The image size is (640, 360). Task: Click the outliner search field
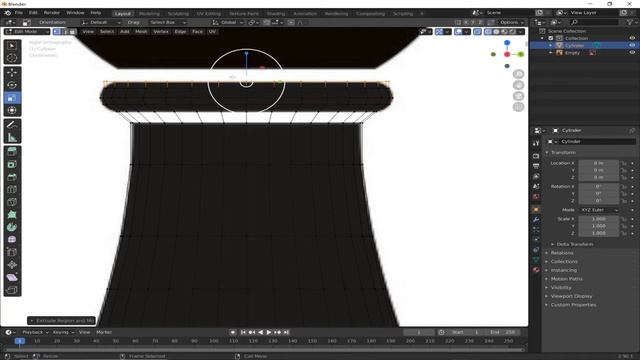(x=594, y=22)
